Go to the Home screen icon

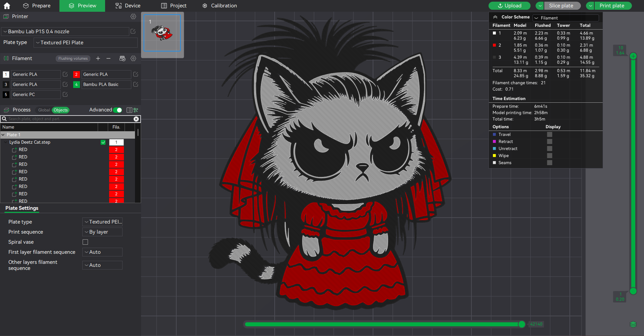point(7,6)
